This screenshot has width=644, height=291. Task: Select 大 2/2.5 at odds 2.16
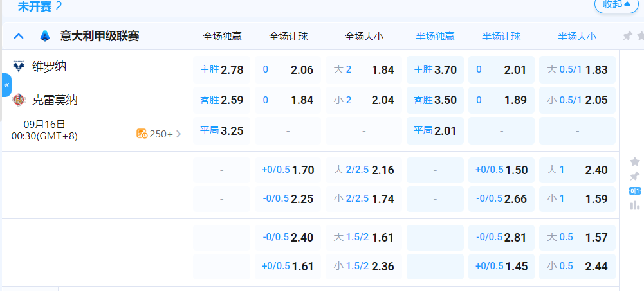[364, 170]
